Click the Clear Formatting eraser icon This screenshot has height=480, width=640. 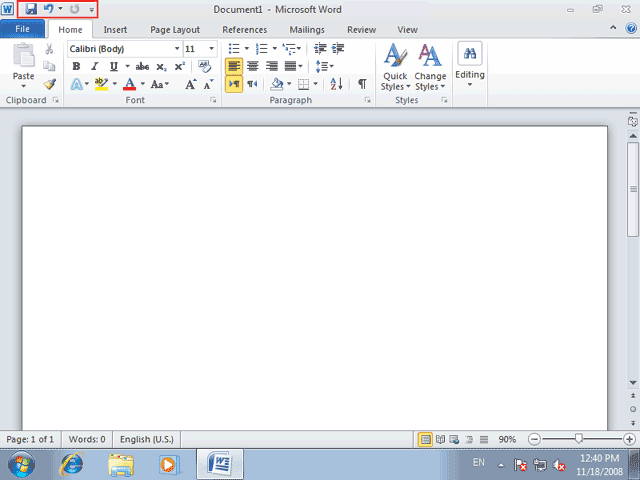(204, 66)
